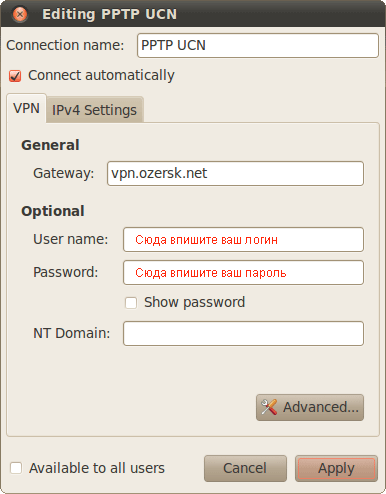
Task: Click inside the Gateway vpn.ozersk.net field
Action: pyautogui.click(x=235, y=173)
